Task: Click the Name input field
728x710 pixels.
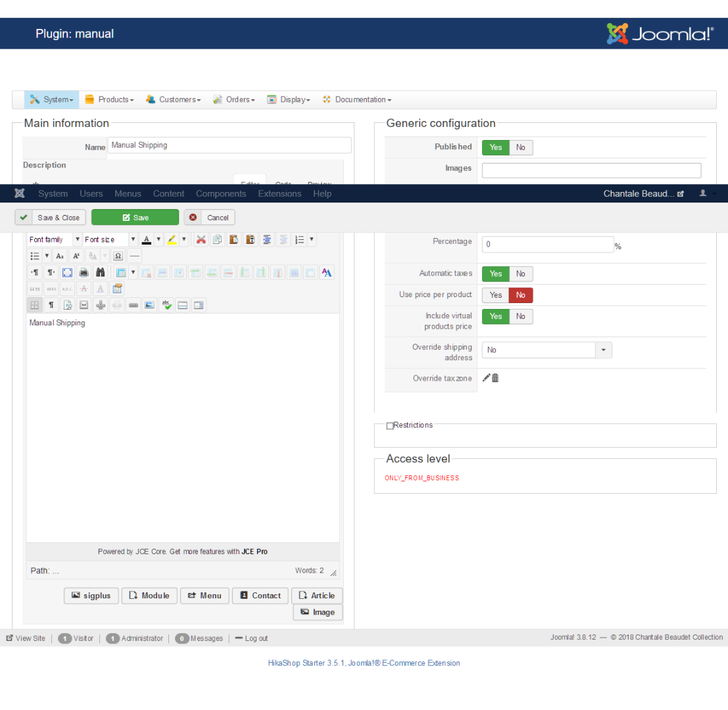Action: 230,145
